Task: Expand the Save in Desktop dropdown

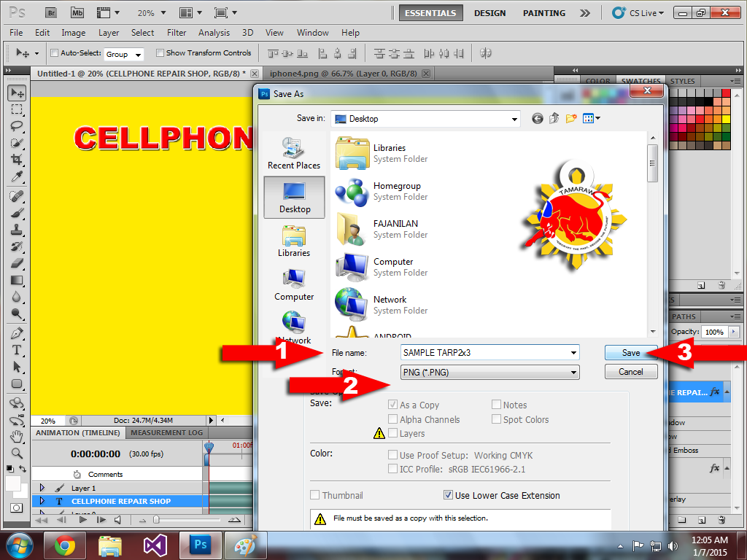Action: click(x=514, y=119)
